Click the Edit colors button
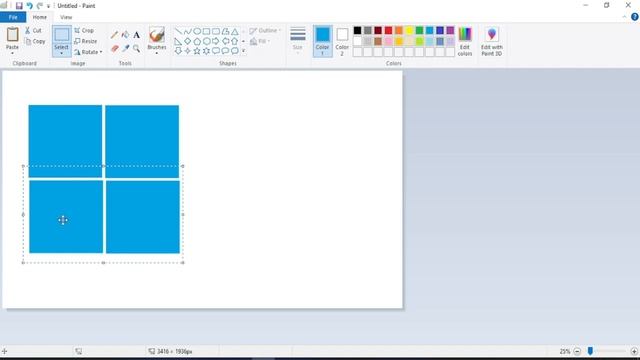Viewport: 640px width, 360px height. 465,41
